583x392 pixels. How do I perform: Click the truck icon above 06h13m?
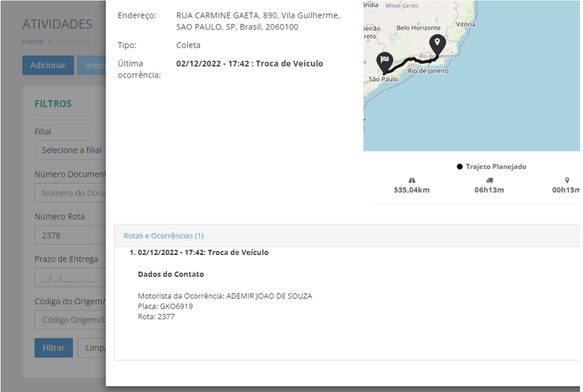click(x=489, y=180)
